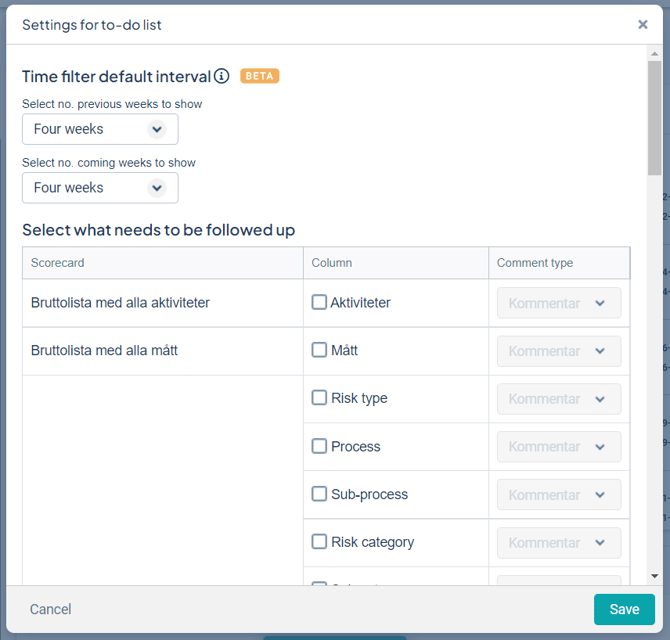This screenshot has width=670, height=640.
Task: Expand Kommentar dropdown for Mått row
Action: click(559, 351)
